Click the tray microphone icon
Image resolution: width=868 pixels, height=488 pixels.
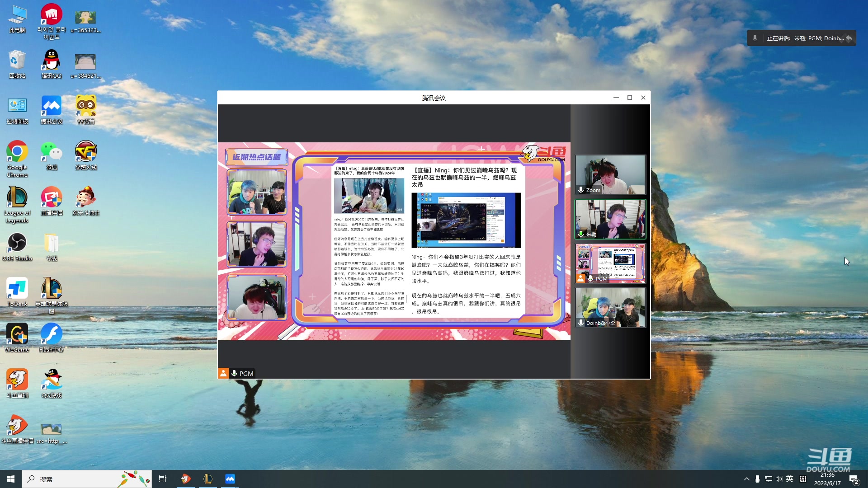(x=757, y=479)
